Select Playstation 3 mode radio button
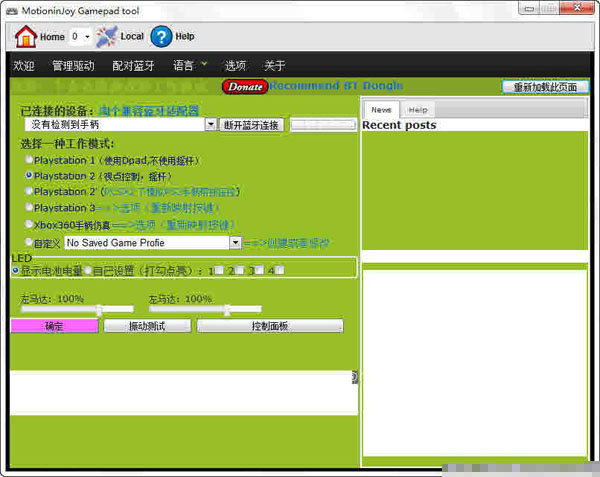This screenshot has width=600, height=477. [29, 207]
